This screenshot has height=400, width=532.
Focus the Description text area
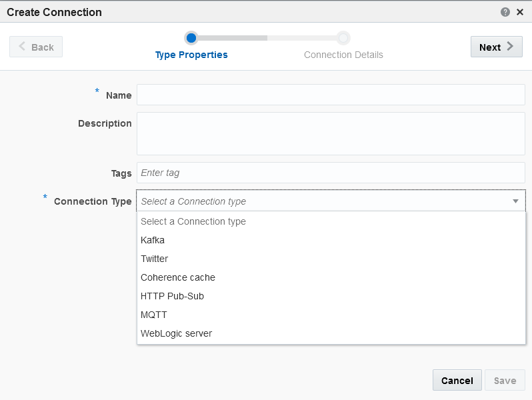(x=331, y=134)
